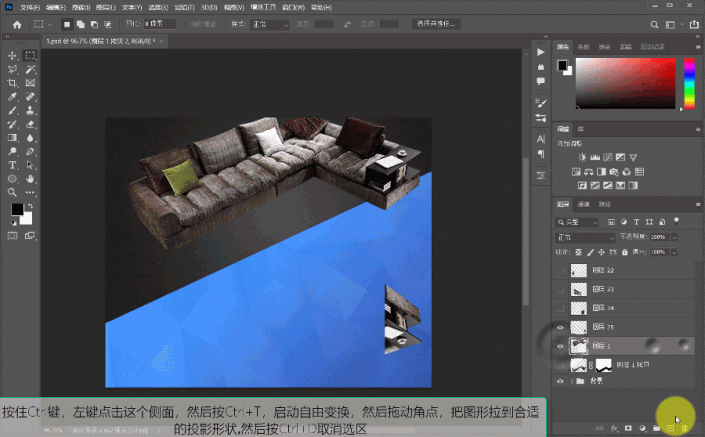Select the Add to Selection mode button

pos(80,24)
